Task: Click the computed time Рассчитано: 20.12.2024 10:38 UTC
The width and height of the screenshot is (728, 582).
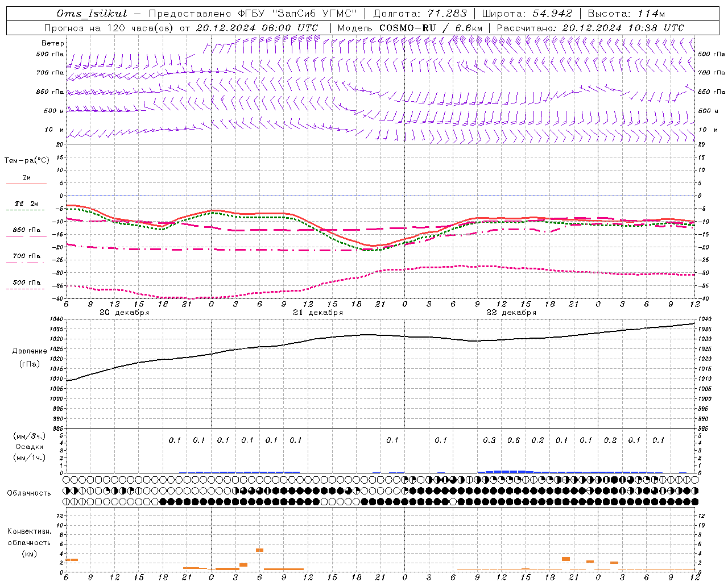Action: pyautogui.click(x=590, y=28)
